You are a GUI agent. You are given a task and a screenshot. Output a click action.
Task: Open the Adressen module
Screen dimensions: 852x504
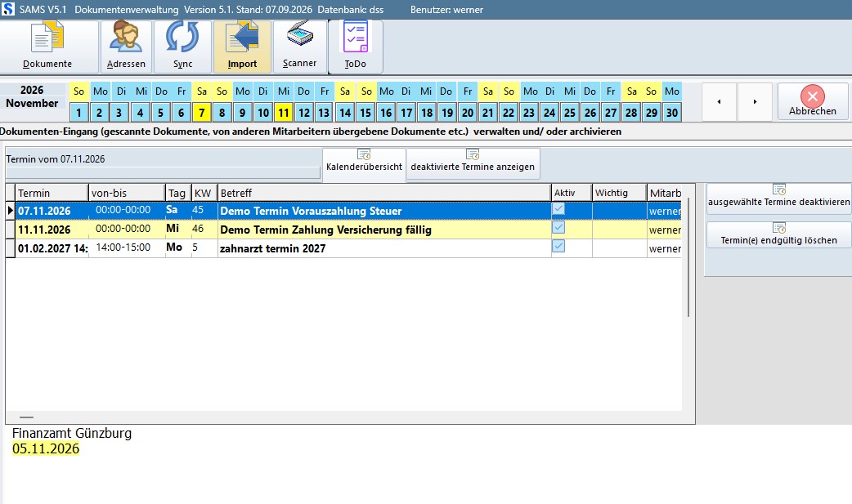pyautogui.click(x=126, y=47)
